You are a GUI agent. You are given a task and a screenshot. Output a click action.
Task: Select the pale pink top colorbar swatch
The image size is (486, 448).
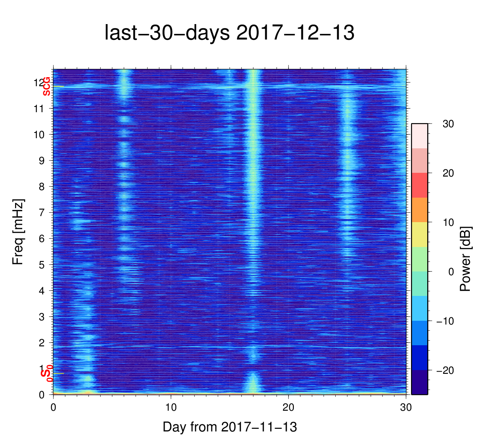[419, 136]
